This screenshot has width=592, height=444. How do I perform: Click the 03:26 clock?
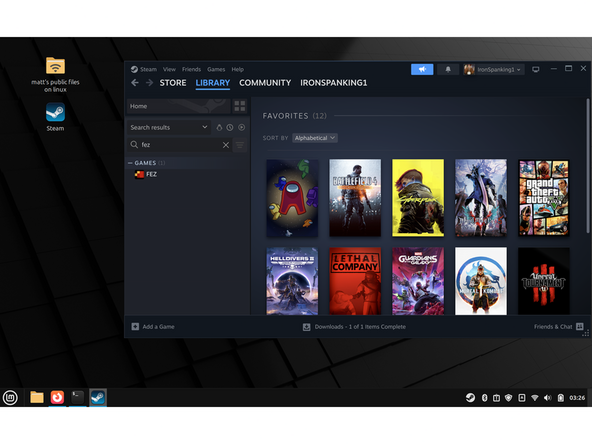pos(577,398)
